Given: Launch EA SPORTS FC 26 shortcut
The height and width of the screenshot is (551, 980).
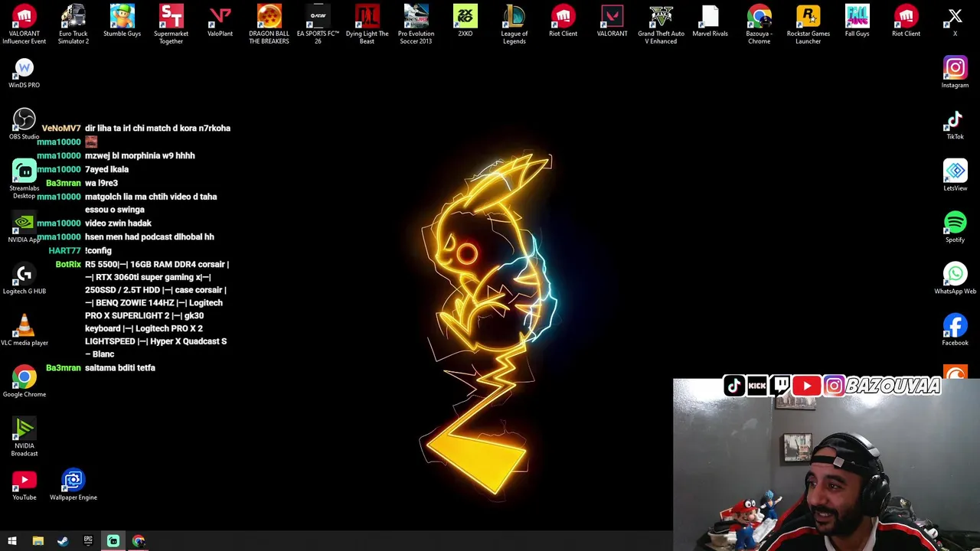Looking at the screenshot, I should pyautogui.click(x=318, y=24).
